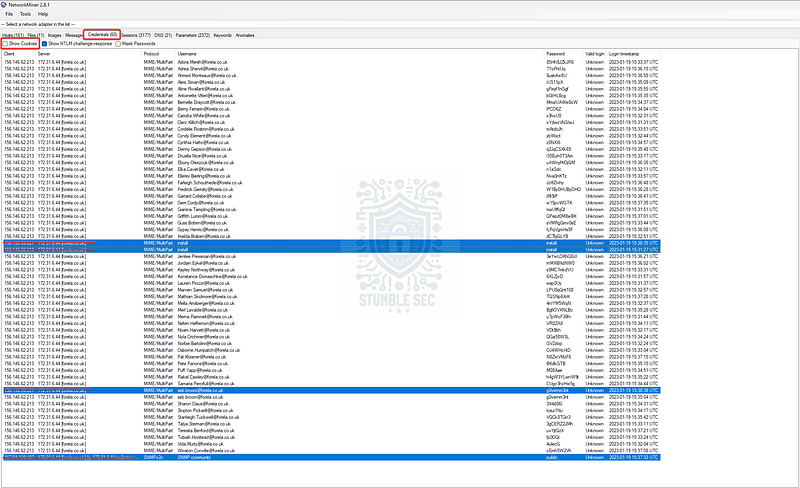Switch to the DNS (21) tab

coord(163,35)
